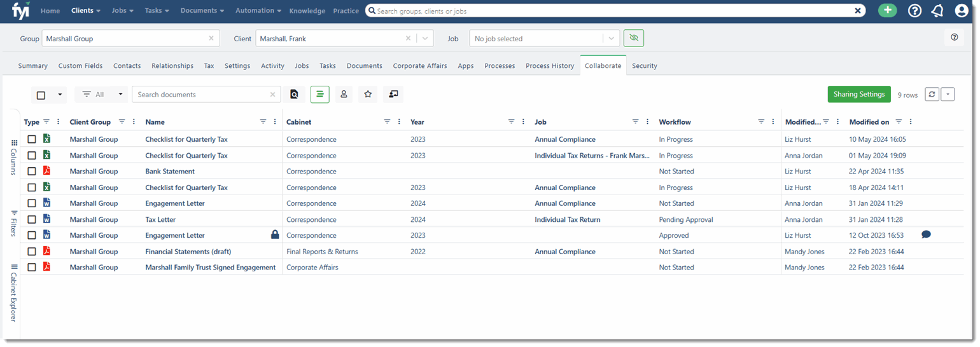Switch to the Process History tab
The height and width of the screenshot is (347, 980).
(x=550, y=65)
